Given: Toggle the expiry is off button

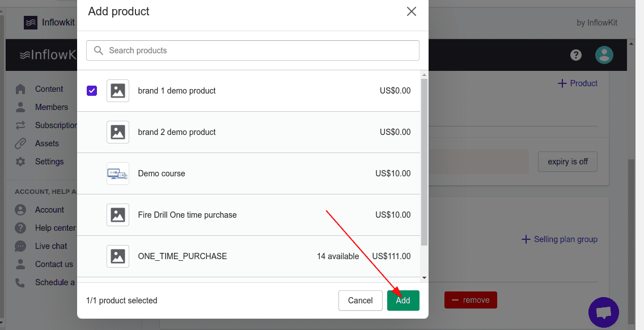Looking at the screenshot, I should [x=567, y=162].
